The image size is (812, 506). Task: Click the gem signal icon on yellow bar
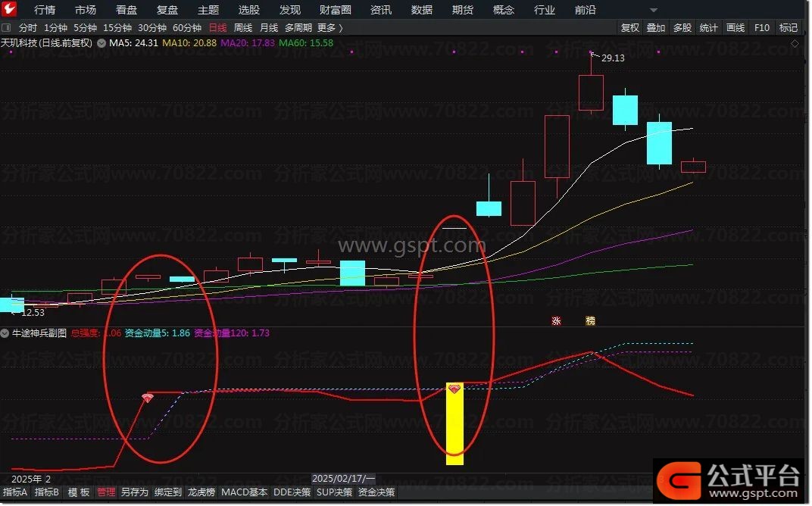[x=455, y=389]
